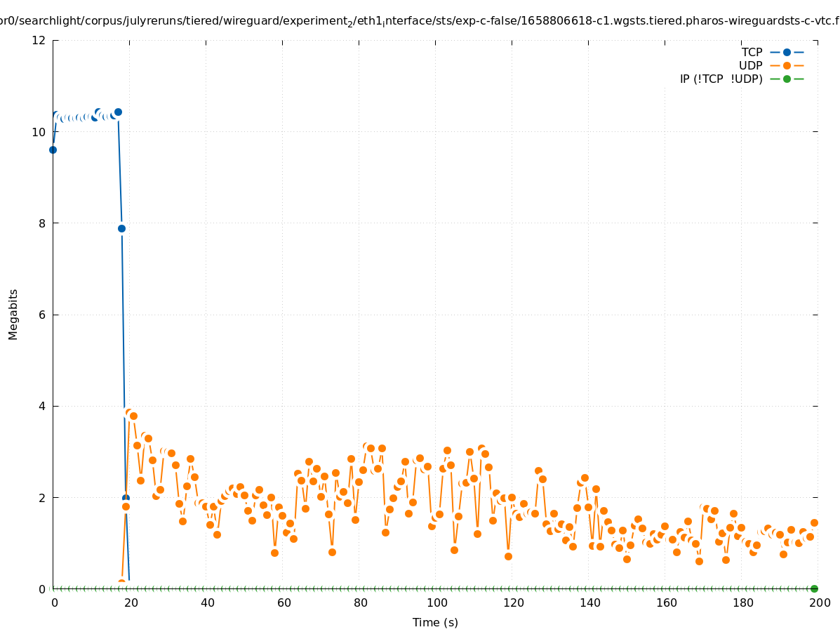Click the orange UDP legend marker

787,65
